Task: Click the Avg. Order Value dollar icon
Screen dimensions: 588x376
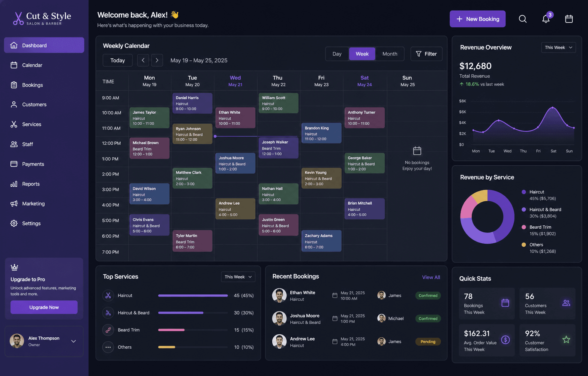Action: click(505, 340)
